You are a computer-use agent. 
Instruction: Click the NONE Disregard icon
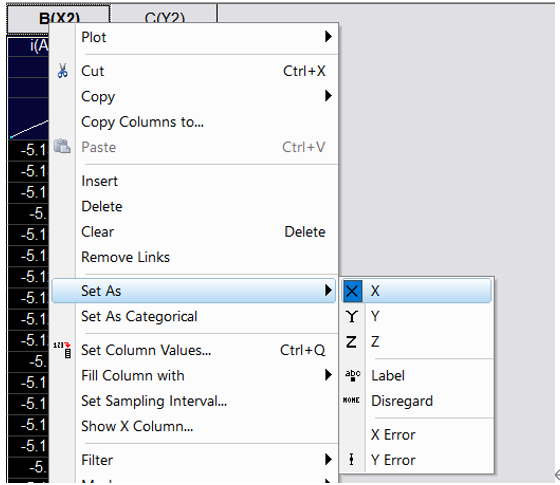click(x=351, y=401)
